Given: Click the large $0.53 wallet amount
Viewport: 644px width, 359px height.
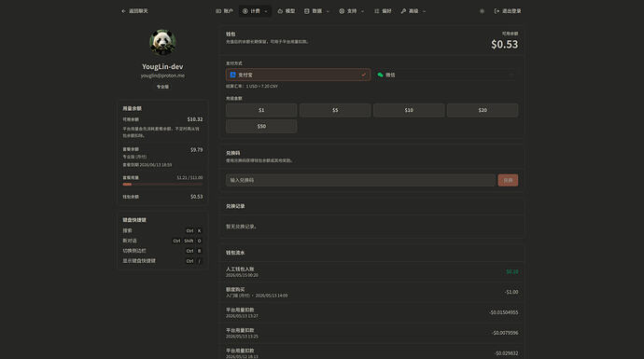Looking at the screenshot, I should [x=504, y=45].
